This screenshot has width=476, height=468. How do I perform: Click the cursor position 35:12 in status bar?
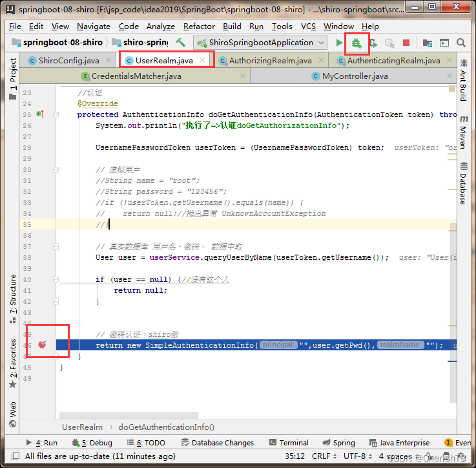click(295, 456)
